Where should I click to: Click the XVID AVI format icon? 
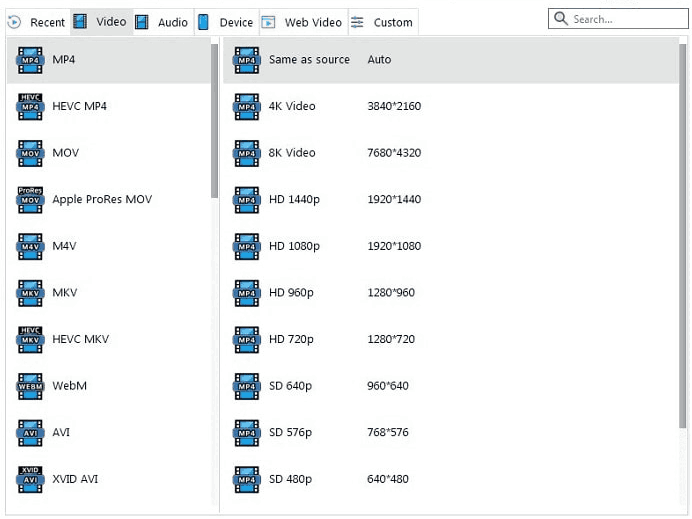coord(30,479)
